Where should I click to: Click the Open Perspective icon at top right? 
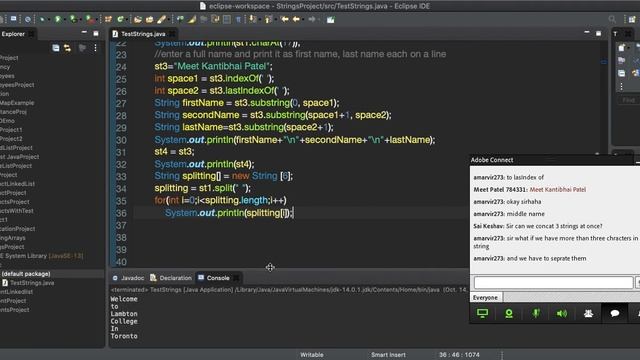pyautogui.click(x=632, y=19)
